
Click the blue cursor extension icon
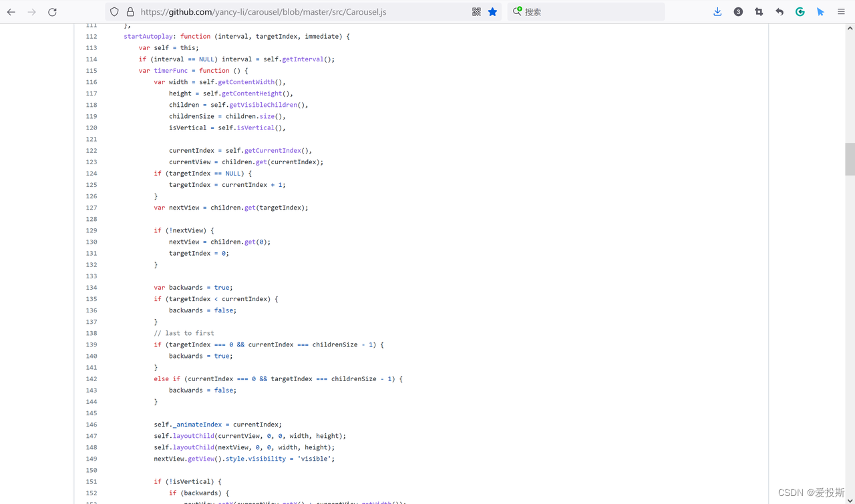[820, 12]
